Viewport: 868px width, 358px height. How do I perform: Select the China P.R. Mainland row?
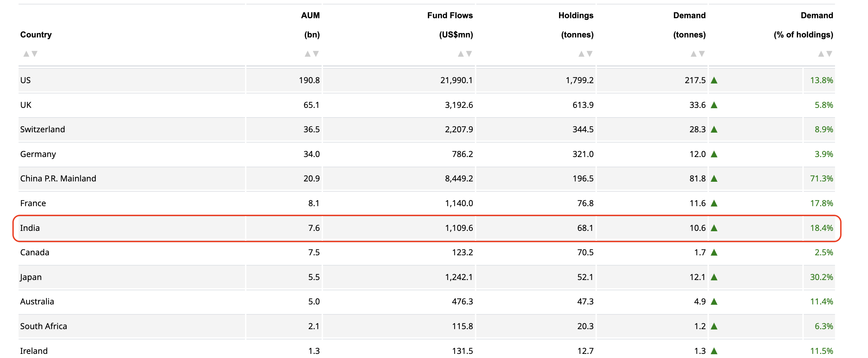pyautogui.click(x=426, y=179)
